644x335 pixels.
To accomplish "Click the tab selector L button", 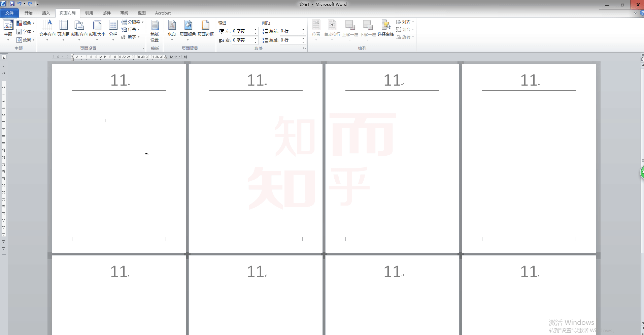I will [4, 57].
